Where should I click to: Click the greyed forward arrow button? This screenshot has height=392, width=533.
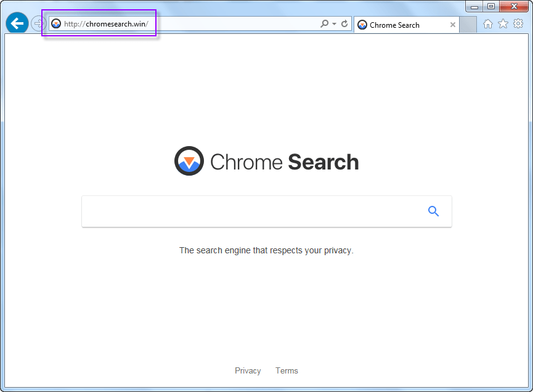click(38, 24)
